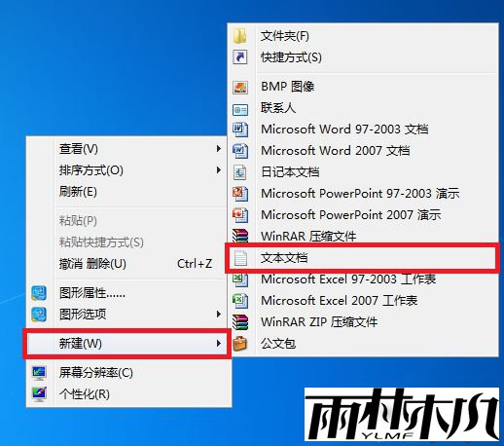
Task: Click the Excel 2007 worksheet icon
Action: [x=240, y=301]
